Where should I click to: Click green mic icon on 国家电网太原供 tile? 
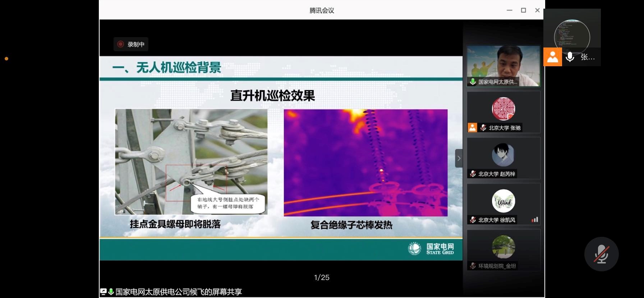(473, 82)
